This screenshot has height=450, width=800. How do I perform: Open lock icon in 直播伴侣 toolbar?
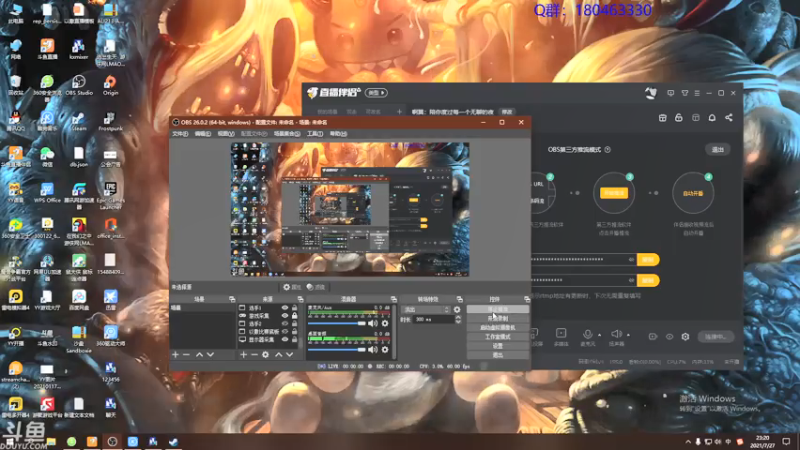679,118
